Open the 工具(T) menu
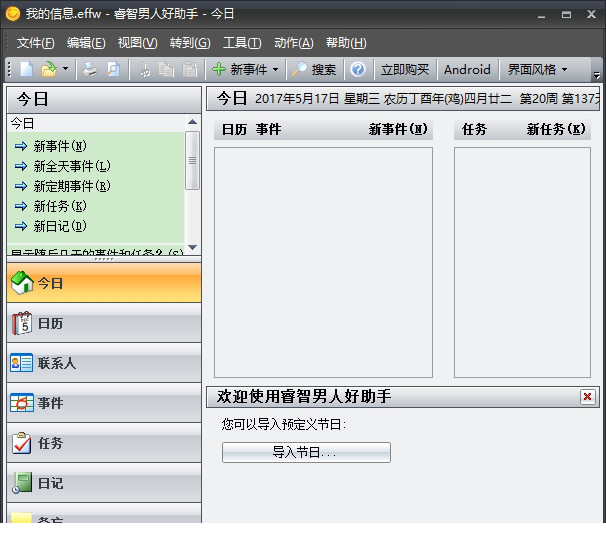Screen dimensions: 606x543 point(242,43)
